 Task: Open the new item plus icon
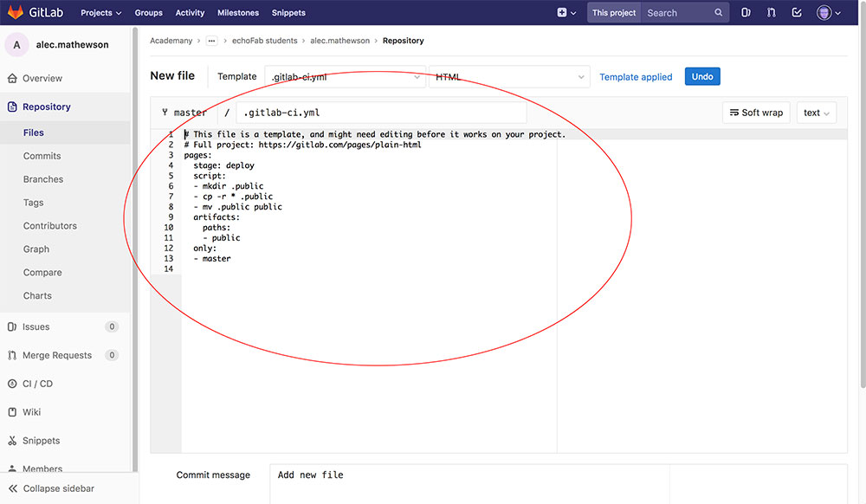562,12
